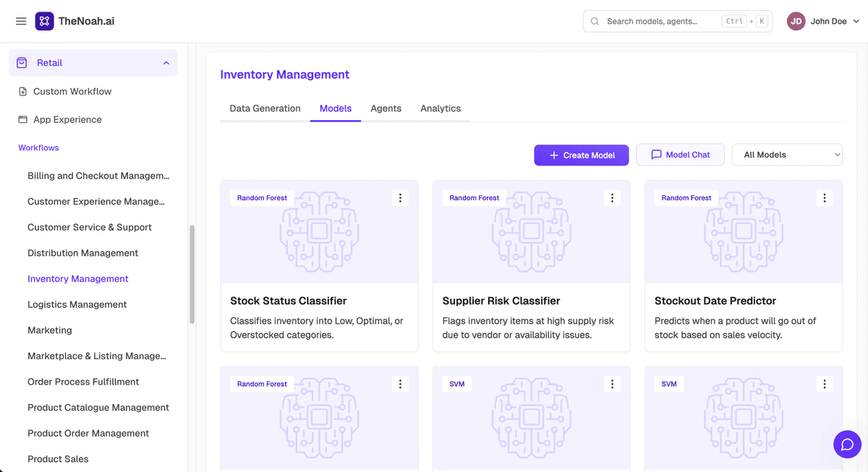Viewport: 868px width, 472px height.
Task: Open Product Catalogue Management workflow
Action: point(98,408)
